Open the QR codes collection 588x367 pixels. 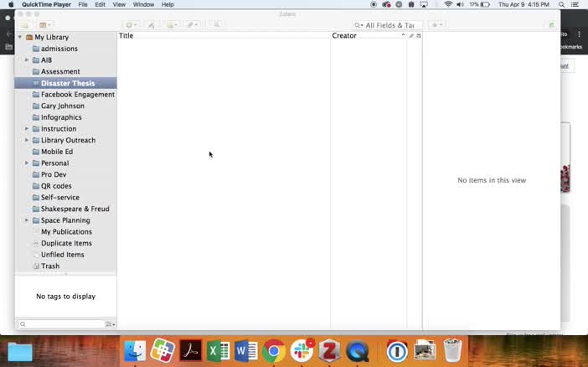click(x=56, y=186)
